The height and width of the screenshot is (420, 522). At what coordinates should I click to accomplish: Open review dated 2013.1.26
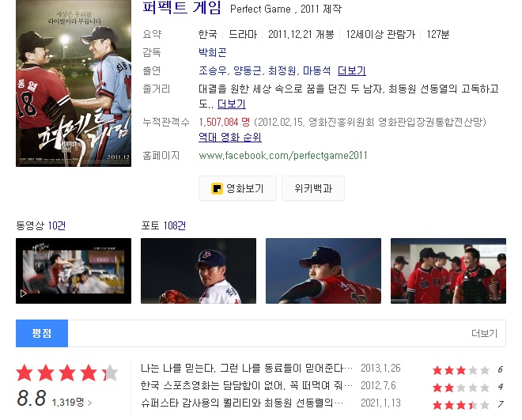tap(246, 368)
